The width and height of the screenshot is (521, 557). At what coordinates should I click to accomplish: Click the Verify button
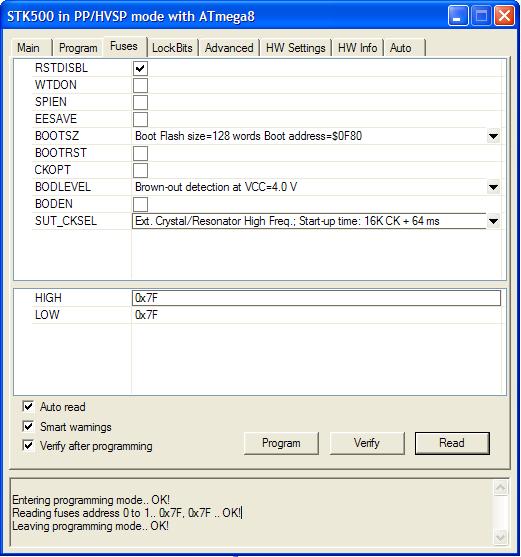(367, 443)
